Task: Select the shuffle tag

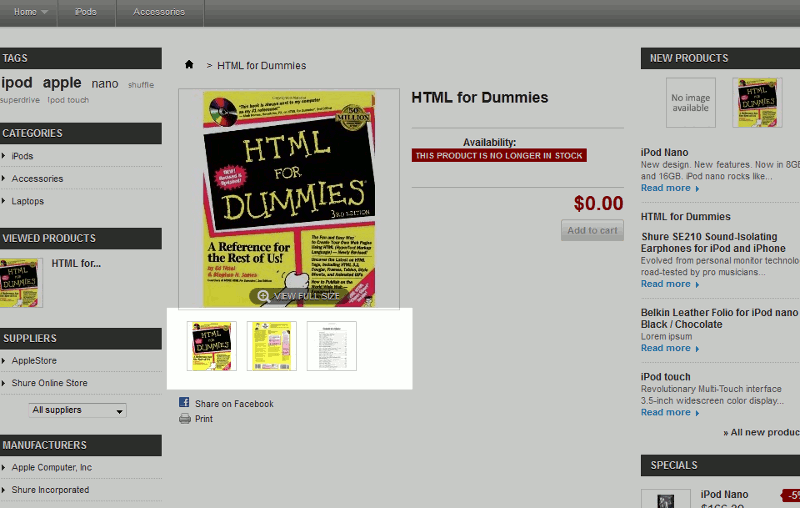Action: click(x=141, y=85)
